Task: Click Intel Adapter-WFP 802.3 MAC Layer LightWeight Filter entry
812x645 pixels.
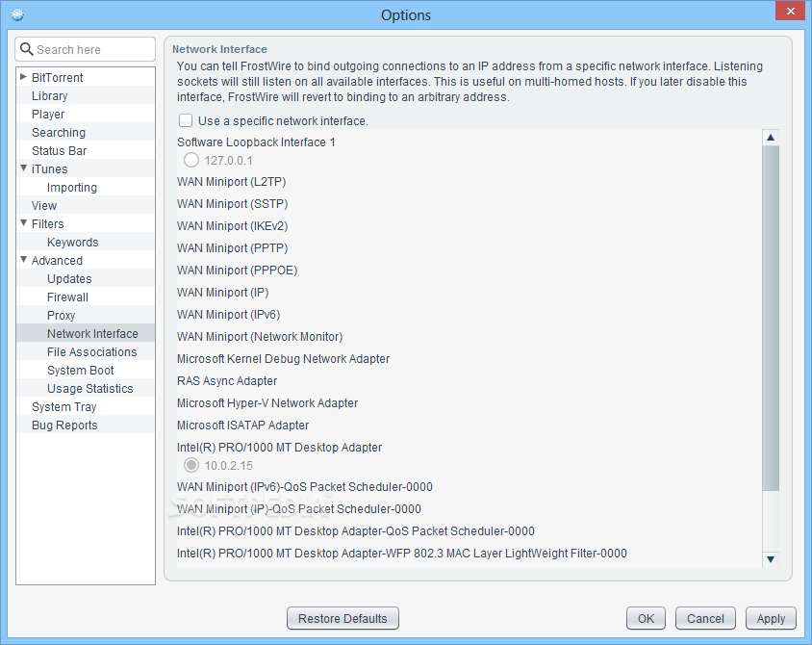Action: tap(402, 554)
